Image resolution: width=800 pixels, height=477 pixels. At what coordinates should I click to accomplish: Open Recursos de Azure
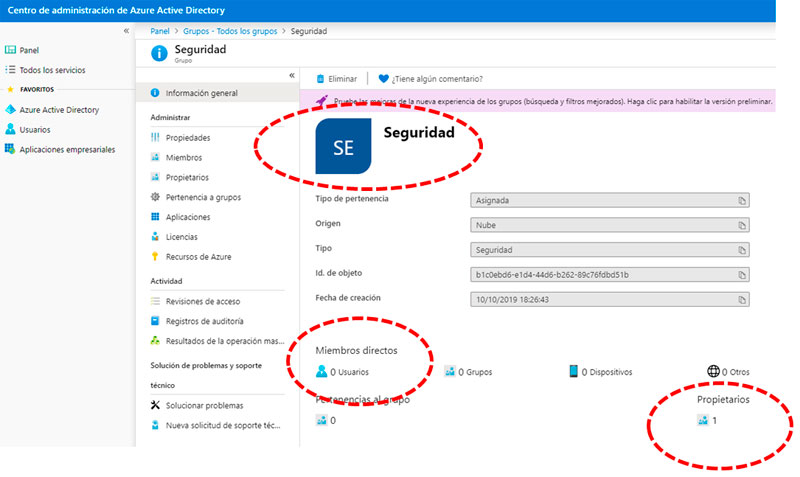click(x=198, y=257)
